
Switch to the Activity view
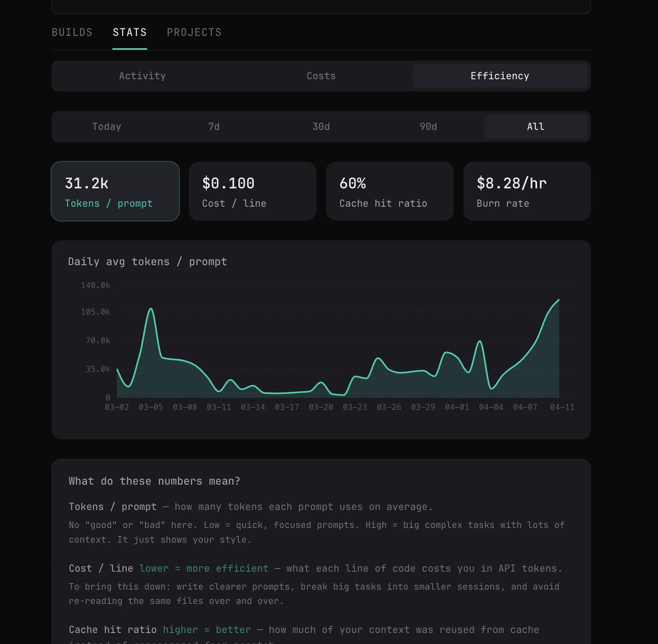tap(142, 76)
